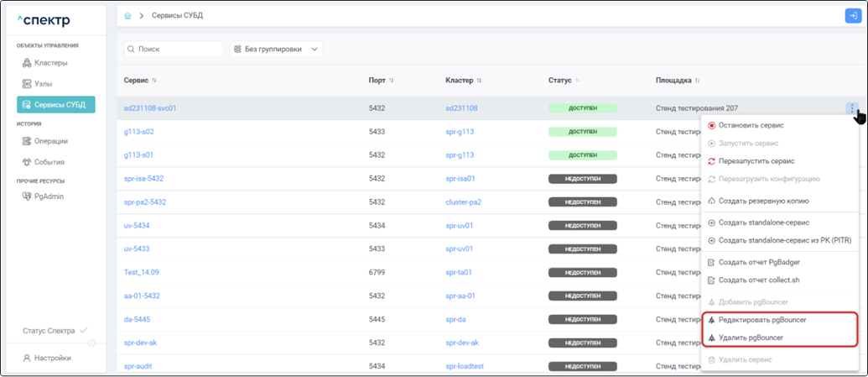This screenshot has width=868, height=377.
Task: Sort by Сервис column sort icon
Action: coord(154,81)
